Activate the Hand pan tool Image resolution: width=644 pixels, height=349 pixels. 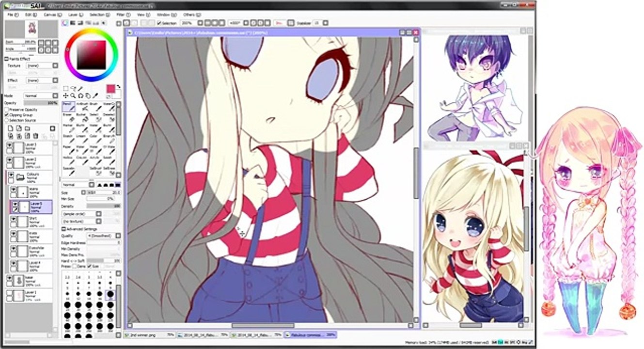tap(88, 95)
